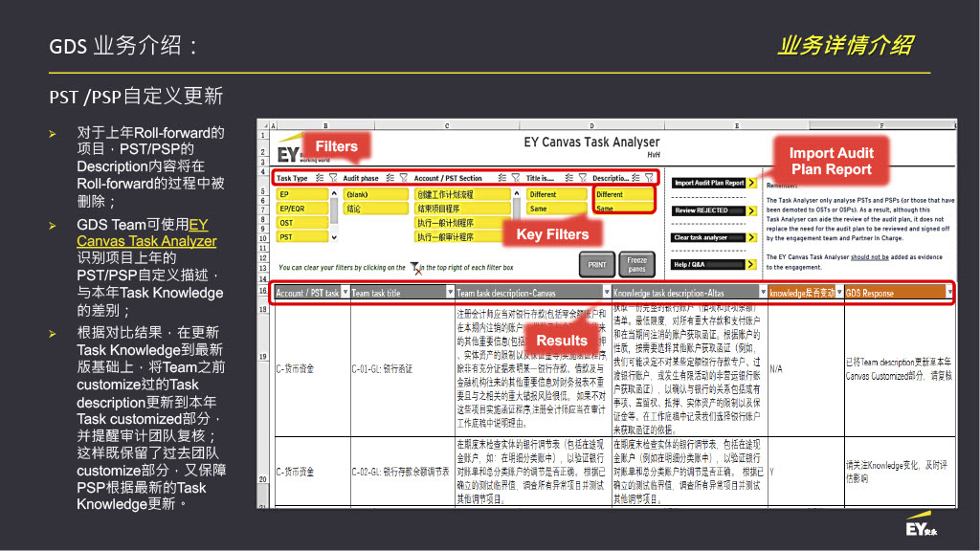Click the 已将Team description更新 GDS response cell
The image size is (980, 551).
tap(900, 369)
